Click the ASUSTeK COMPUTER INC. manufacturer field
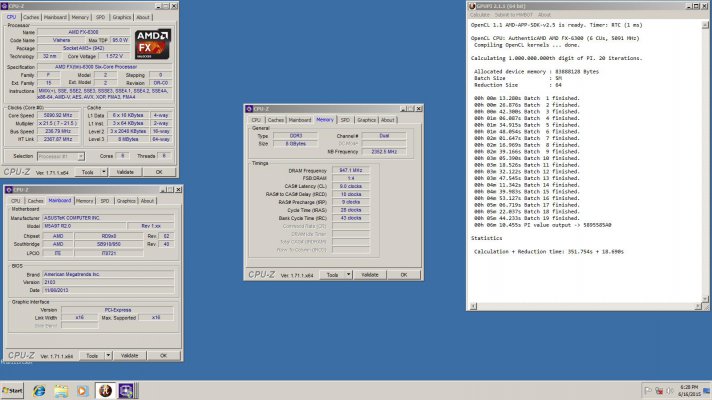The height and width of the screenshot is (400, 712). tap(108, 218)
